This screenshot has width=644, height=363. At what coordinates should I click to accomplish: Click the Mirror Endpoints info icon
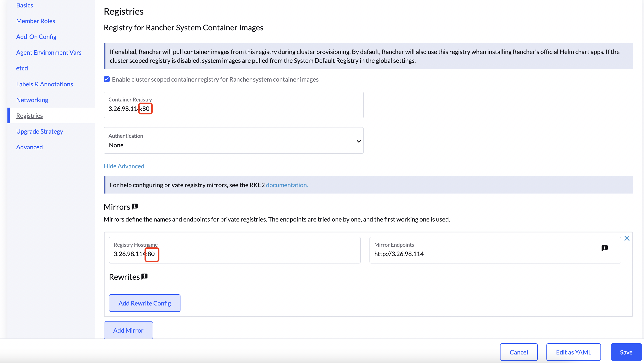(604, 248)
